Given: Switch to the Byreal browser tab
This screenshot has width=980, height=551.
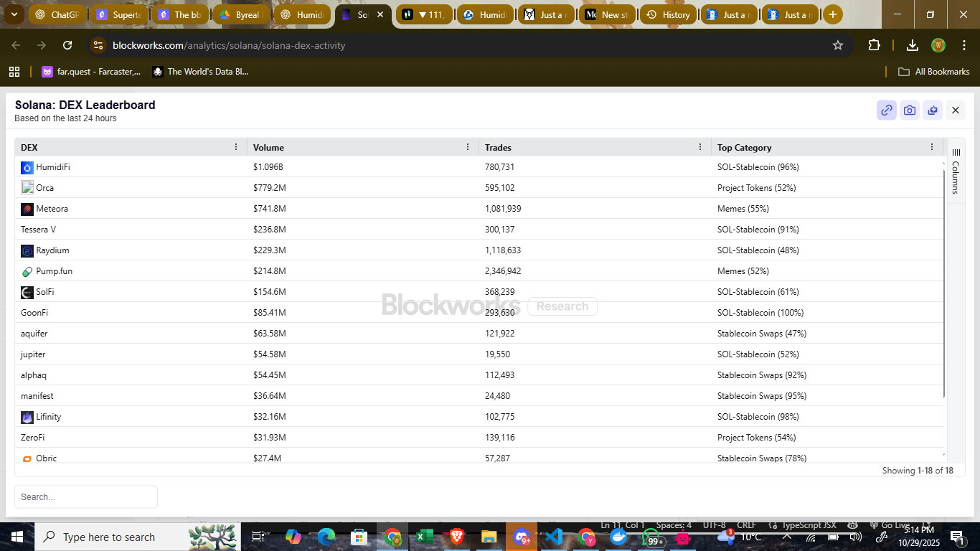Looking at the screenshot, I should click(x=242, y=14).
